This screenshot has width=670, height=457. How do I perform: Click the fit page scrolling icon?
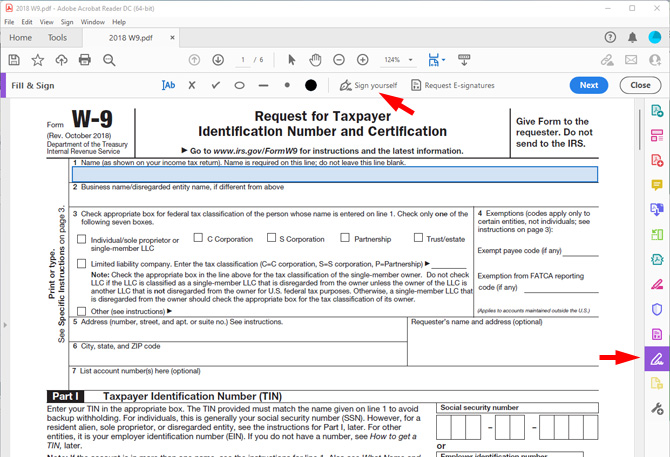[434, 60]
